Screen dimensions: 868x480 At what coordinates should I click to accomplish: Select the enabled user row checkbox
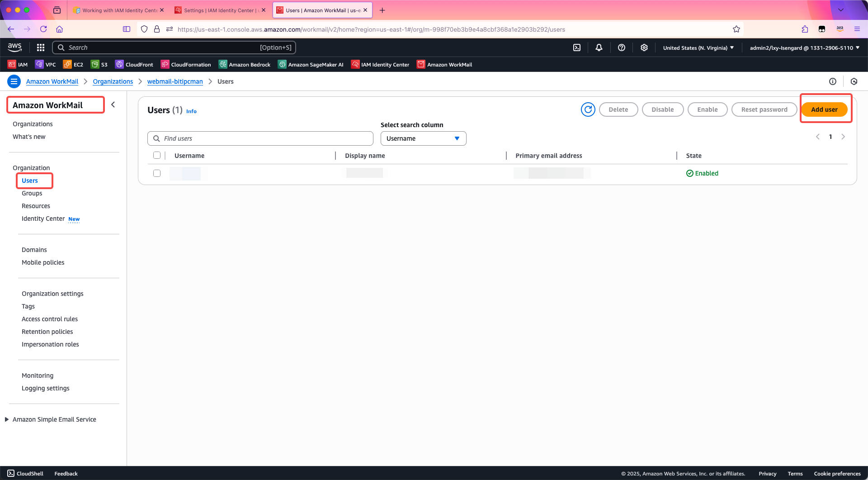tap(157, 173)
